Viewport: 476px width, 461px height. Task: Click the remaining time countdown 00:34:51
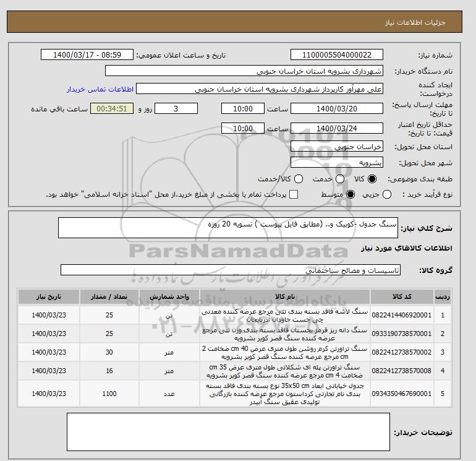tap(112, 108)
